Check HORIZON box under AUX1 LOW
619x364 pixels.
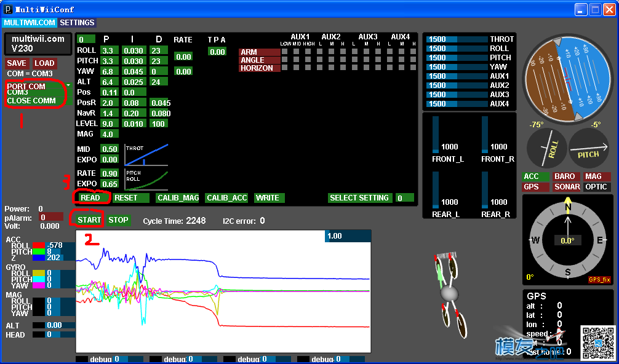coord(285,68)
